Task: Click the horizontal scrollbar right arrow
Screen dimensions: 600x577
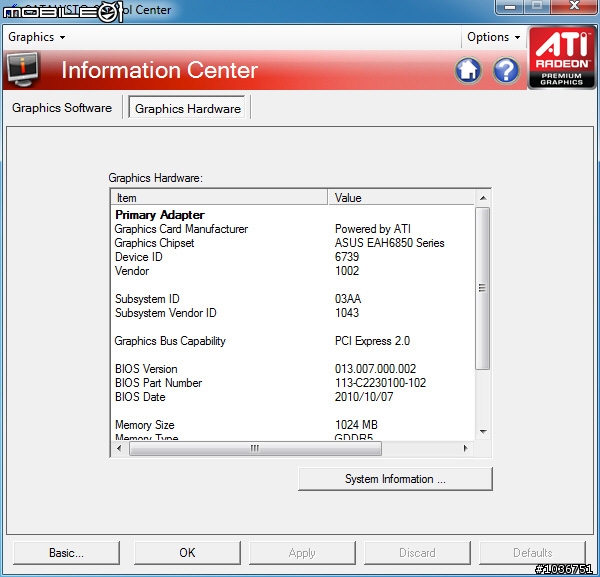Action: pos(465,448)
